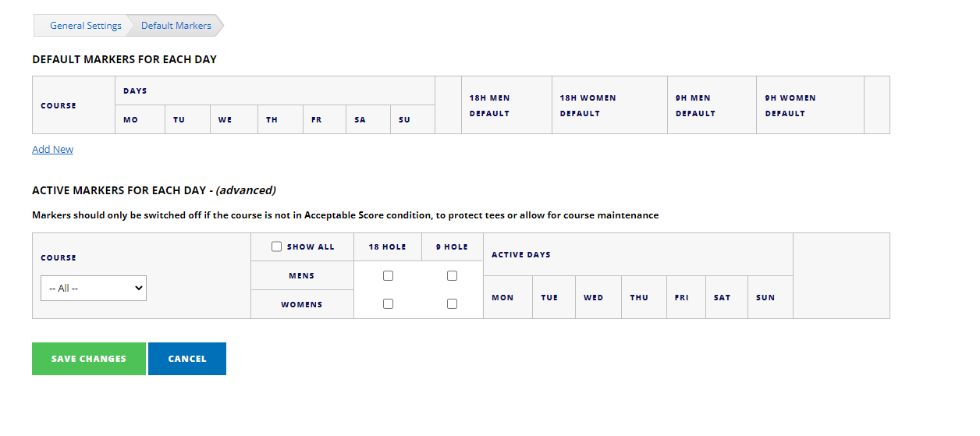Tick the Womens 18 Hole checkbox
The width and height of the screenshot is (980, 436).
tap(388, 304)
